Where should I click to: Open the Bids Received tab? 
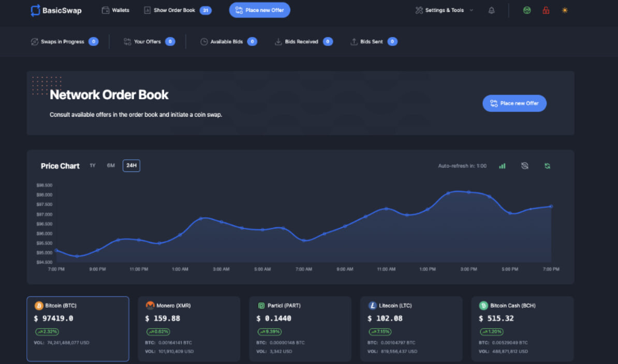tap(303, 42)
